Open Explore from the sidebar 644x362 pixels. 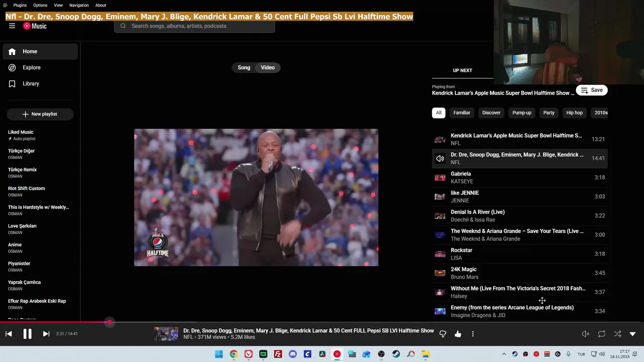coord(40,67)
